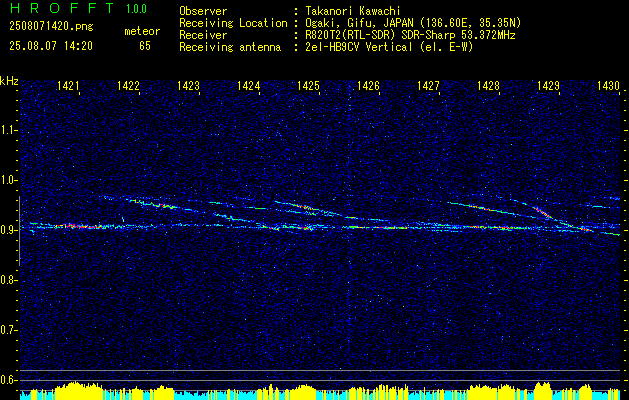
Task: Click frequency axis label 0.9
Action: (8, 230)
